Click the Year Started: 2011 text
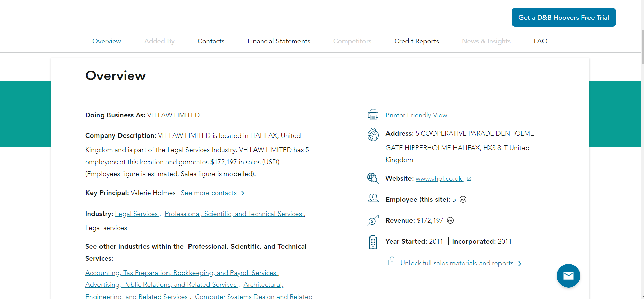 click(x=414, y=242)
